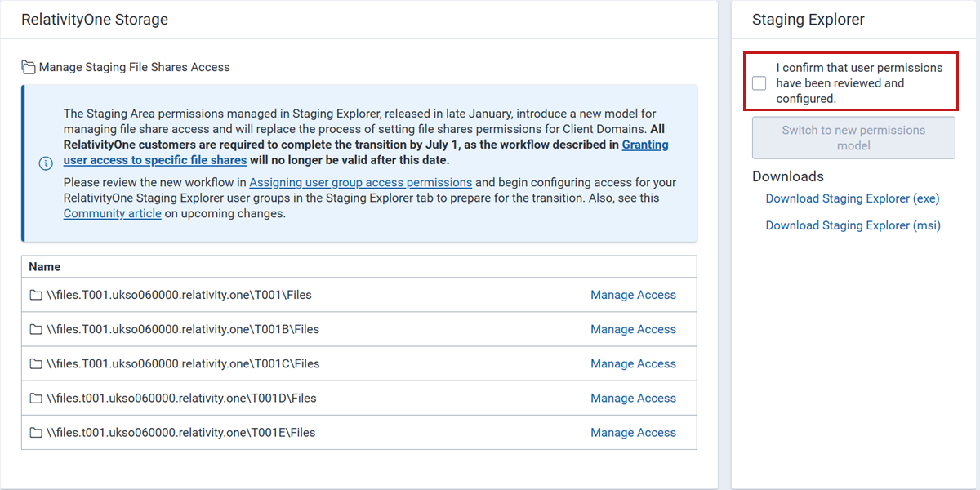This screenshot has height=490, width=980.
Task: Open Granting user access to specific file shares link
Action: point(366,152)
